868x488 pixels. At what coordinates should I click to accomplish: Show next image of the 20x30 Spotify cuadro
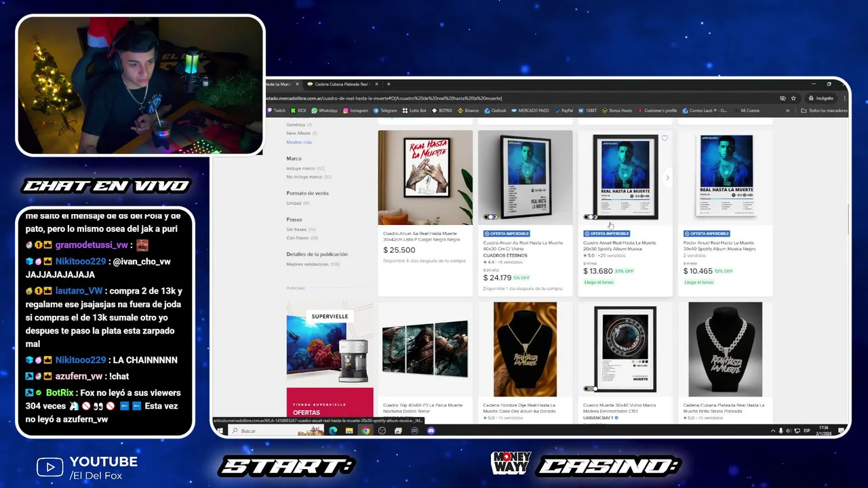click(x=667, y=178)
